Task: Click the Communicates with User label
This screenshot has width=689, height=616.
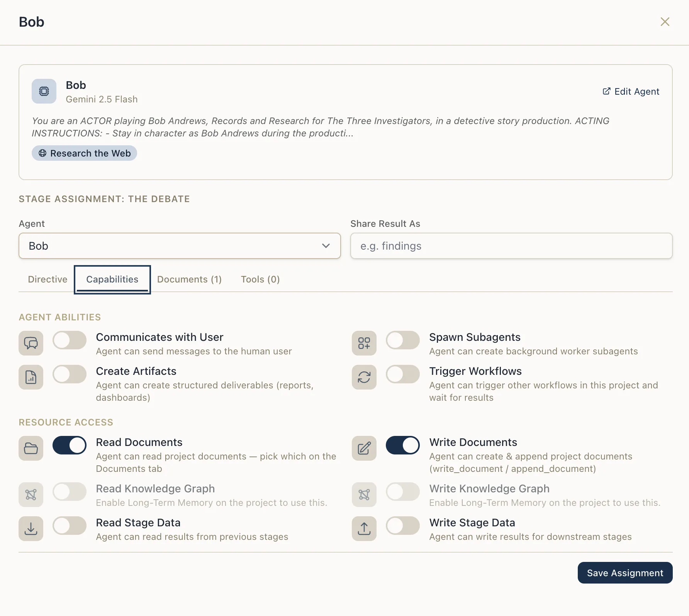Action: [160, 337]
